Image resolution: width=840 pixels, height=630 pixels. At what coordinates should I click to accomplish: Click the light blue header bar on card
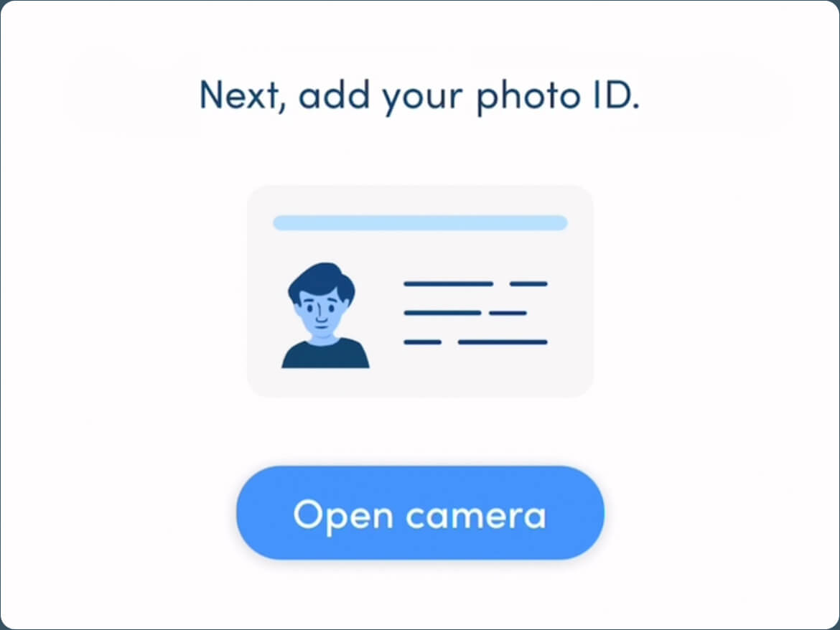pos(420,222)
